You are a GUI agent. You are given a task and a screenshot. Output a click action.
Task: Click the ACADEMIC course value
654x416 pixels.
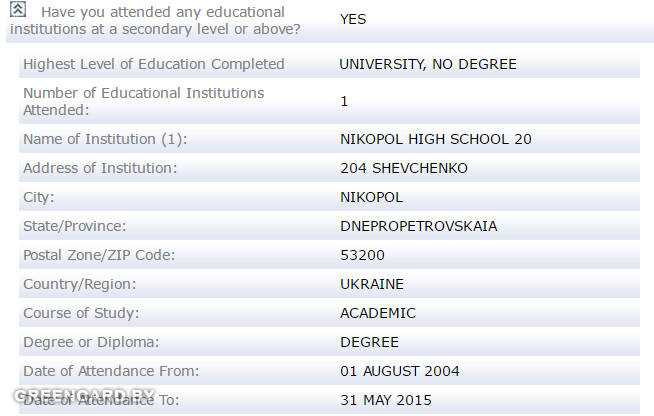point(378,313)
